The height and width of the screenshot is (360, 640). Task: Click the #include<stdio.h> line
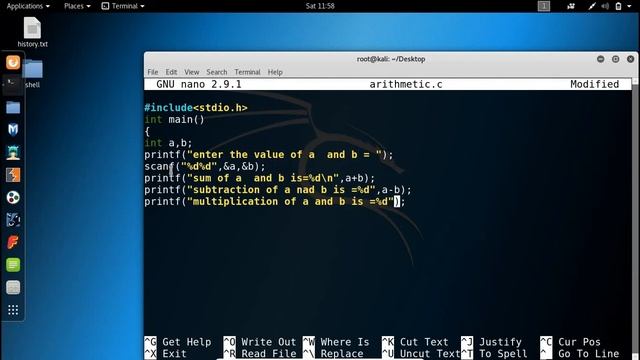tap(196, 108)
